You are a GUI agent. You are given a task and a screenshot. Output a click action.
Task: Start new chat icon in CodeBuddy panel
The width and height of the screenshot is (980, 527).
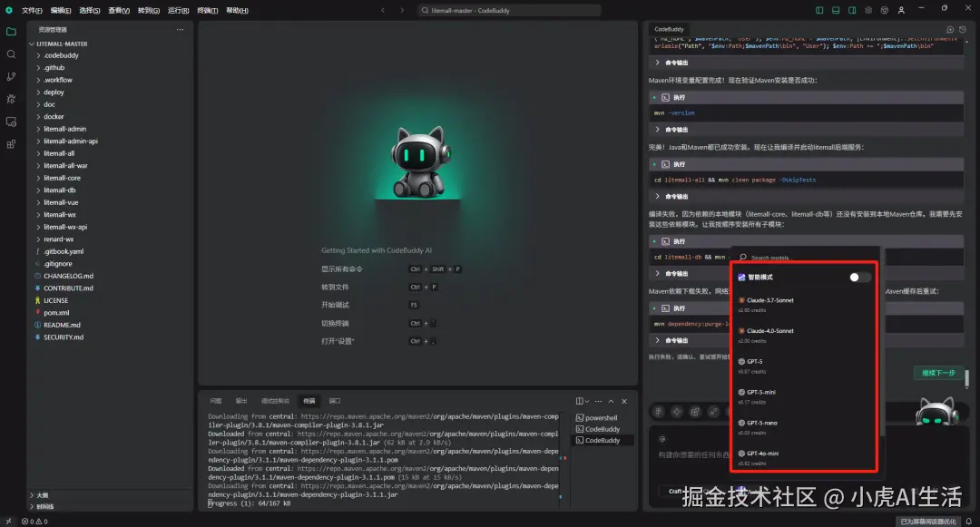click(950, 29)
